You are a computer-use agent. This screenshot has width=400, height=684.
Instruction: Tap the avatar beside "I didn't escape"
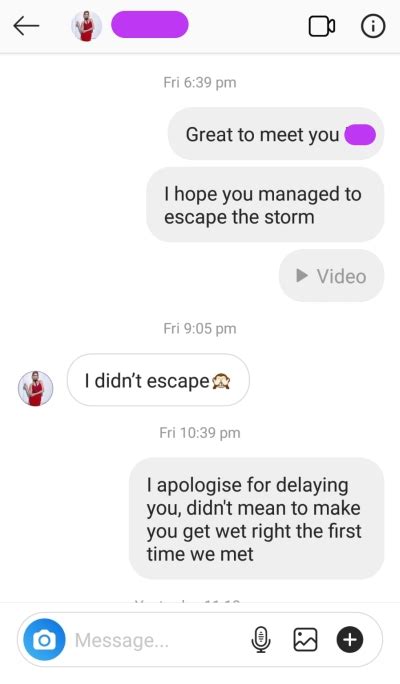[x=35, y=389]
